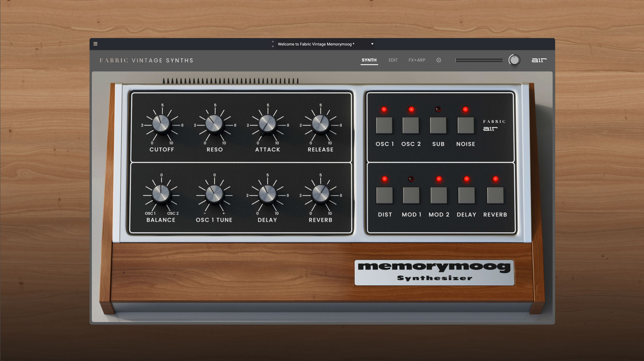Click the master volume knob

pyautogui.click(x=514, y=60)
